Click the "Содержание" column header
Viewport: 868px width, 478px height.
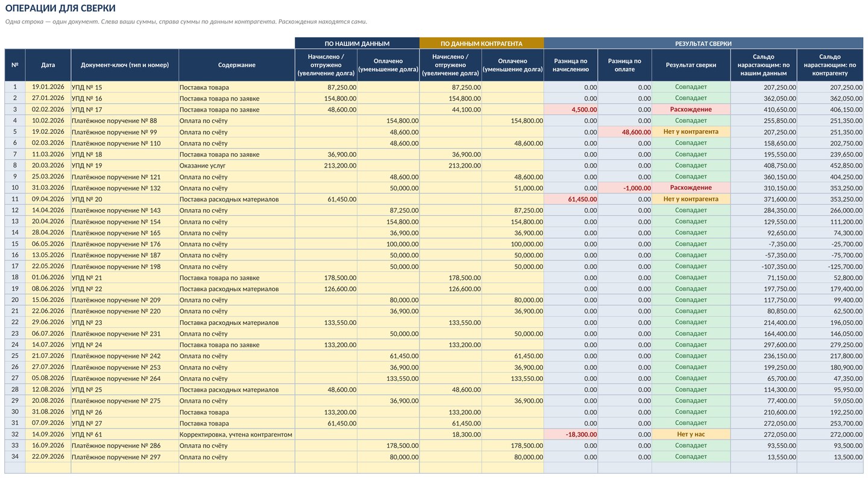click(x=236, y=65)
